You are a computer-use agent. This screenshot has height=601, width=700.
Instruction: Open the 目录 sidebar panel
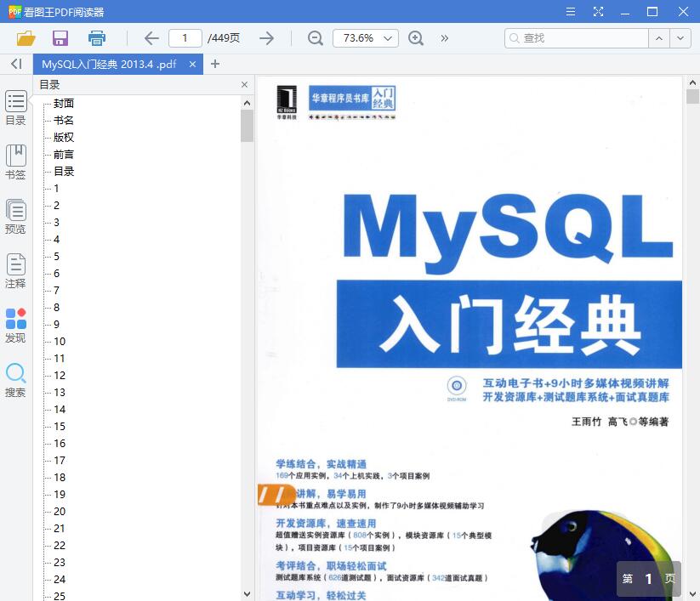point(15,108)
